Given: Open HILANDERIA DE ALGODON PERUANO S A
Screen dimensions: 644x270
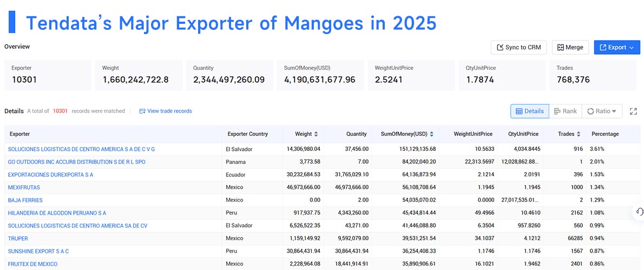Looking at the screenshot, I should coord(57,213).
